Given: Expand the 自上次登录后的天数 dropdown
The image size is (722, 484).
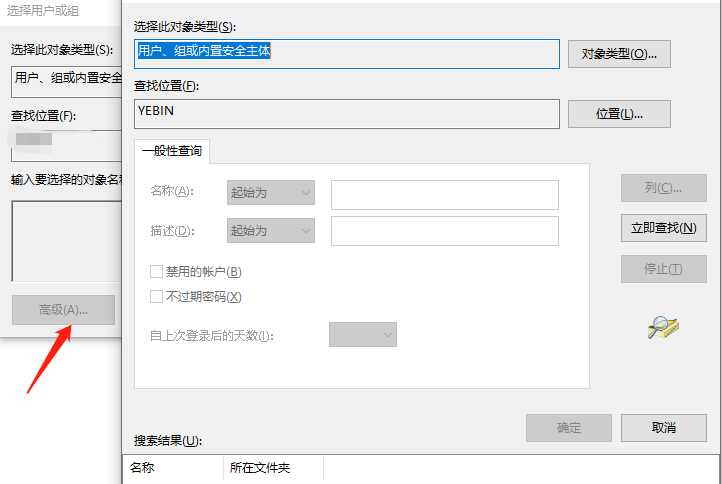Looking at the screenshot, I should 363,335.
